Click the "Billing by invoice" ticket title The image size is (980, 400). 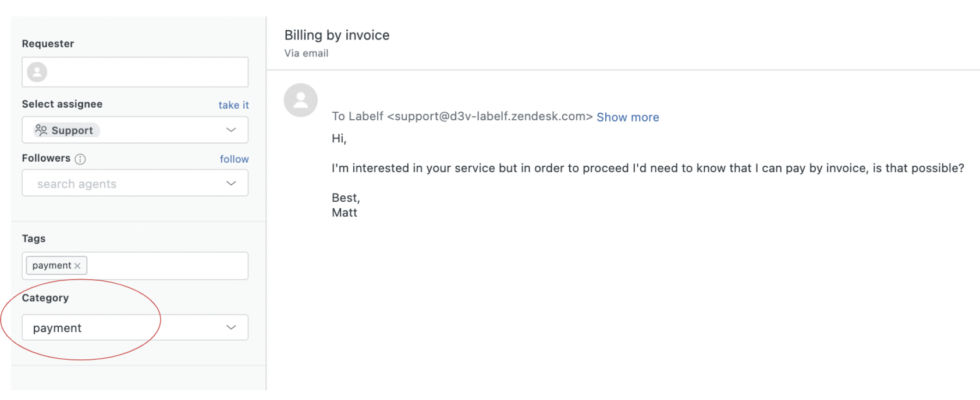coord(337,35)
